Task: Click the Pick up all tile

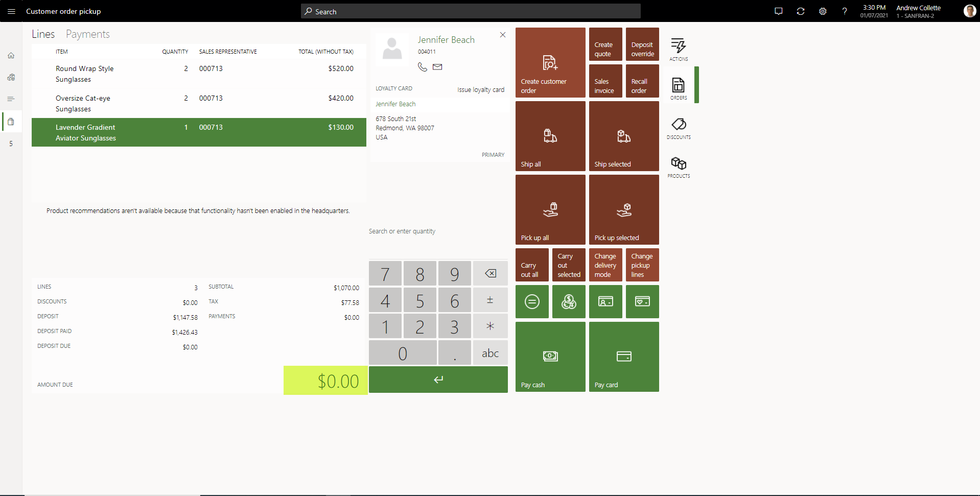Action: click(x=550, y=209)
